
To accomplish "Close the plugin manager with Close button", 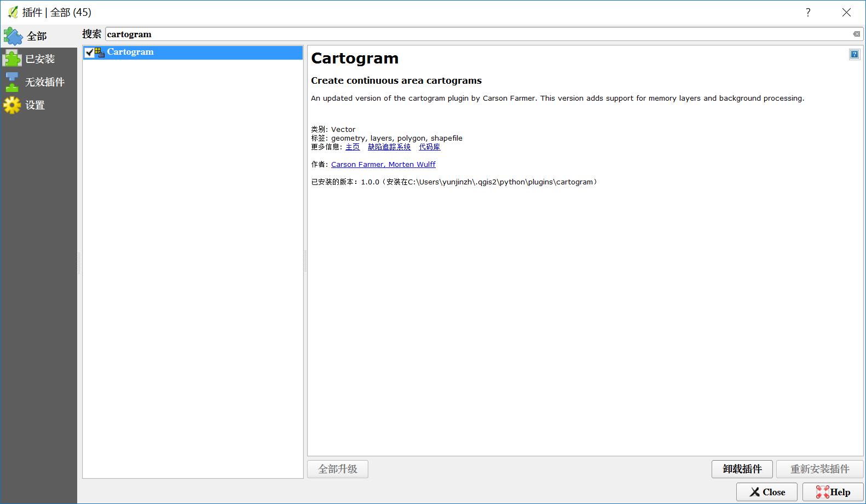I will pyautogui.click(x=767, y=492).
